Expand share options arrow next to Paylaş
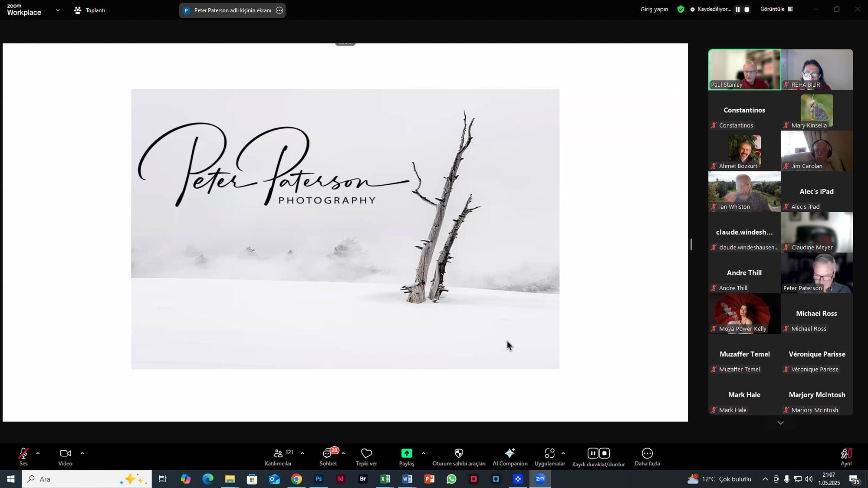 coord(424,453)
